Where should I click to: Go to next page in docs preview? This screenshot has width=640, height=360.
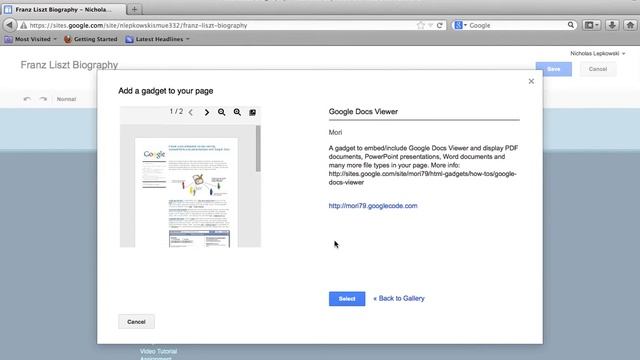tap(207, 112)
